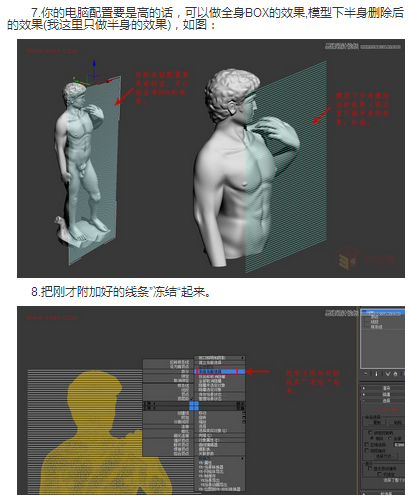Viewport: 408px width, 495px height.
Task: Choose highlighted 冻结当前选择 menu entry
Action: pyautogui.click(x=220, y=372)
